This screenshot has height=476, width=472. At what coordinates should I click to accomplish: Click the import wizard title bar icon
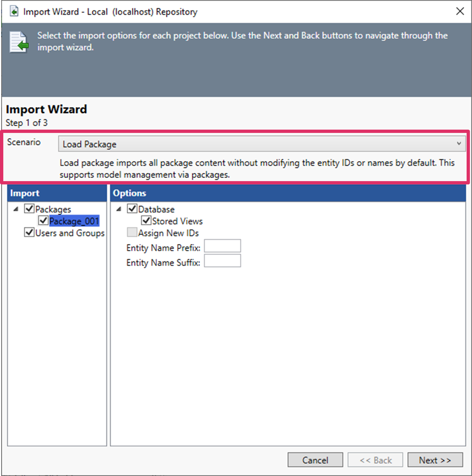[14, 12]
